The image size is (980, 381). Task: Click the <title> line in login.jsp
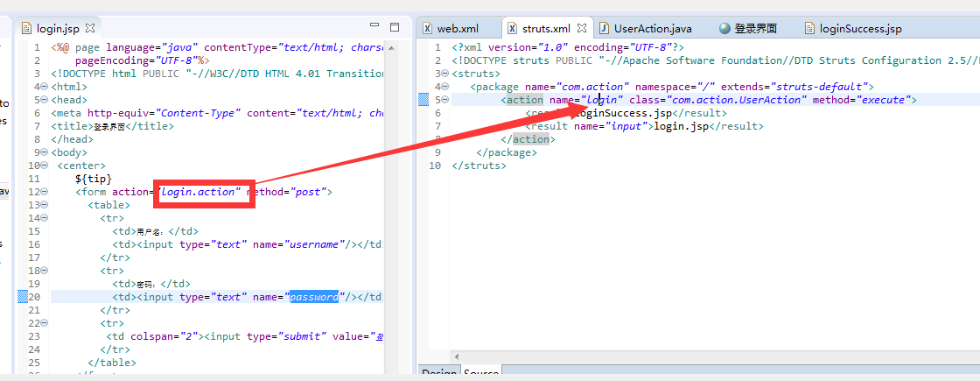(x=113, y=126)
